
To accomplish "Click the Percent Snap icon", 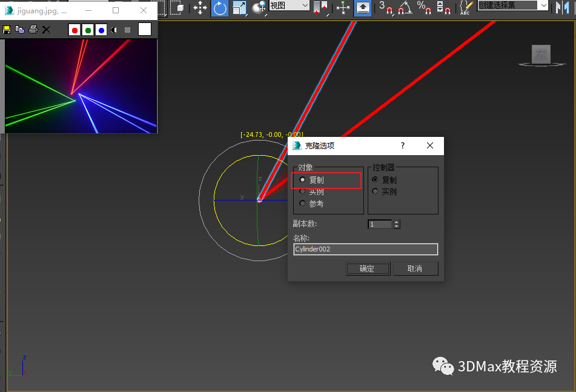I will [425, 8].
